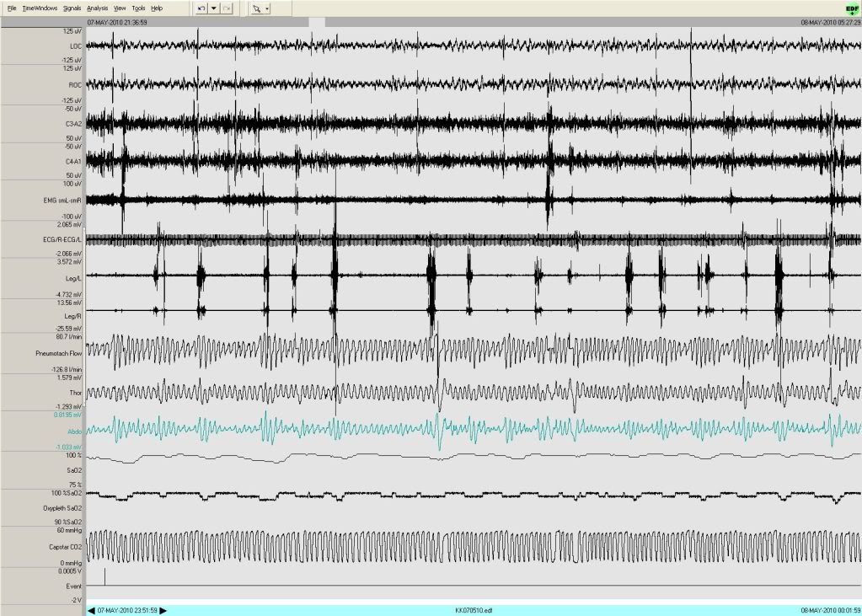Open the undo history dropdown arrow
This screenshot has height=616, width=862.
point(214,8)
